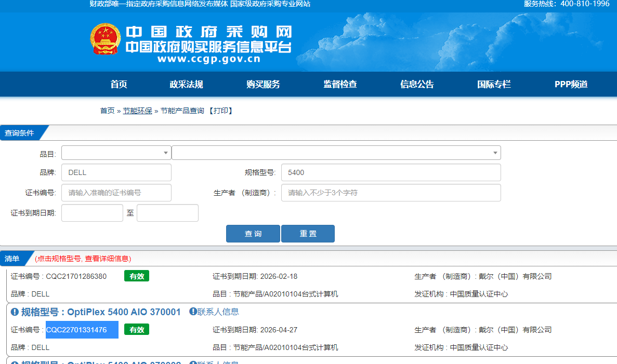Click the 有效 badge next to CQC22701331476
617x364 pixels.
tap(137, 329)
